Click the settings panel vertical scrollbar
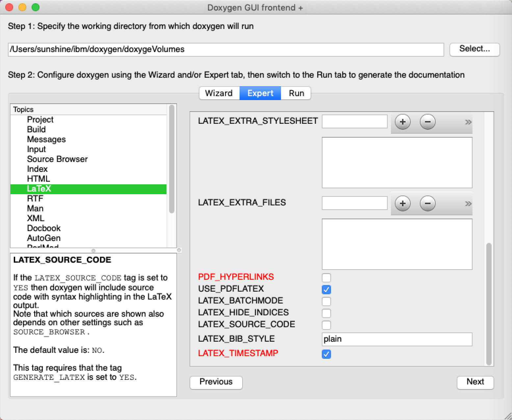Viewport: 512px width, 420px height. click(x=489, y=304)
